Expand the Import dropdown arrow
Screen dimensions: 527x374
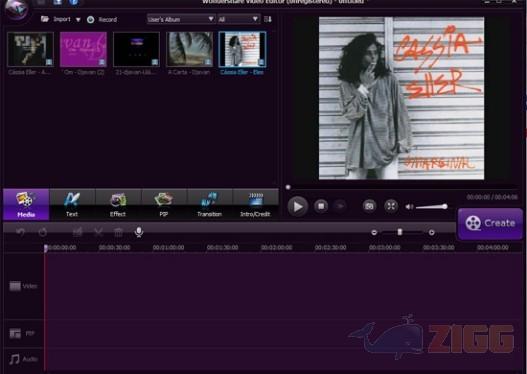click(78, 19)
